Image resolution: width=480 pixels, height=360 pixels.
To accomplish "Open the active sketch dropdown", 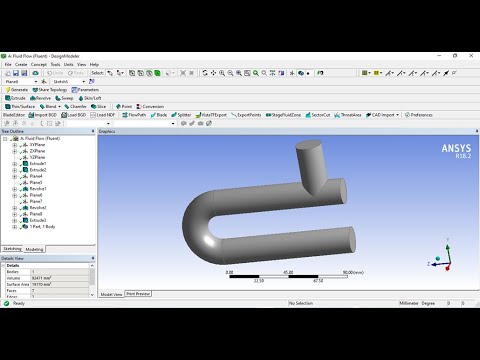I will [84, 81].
